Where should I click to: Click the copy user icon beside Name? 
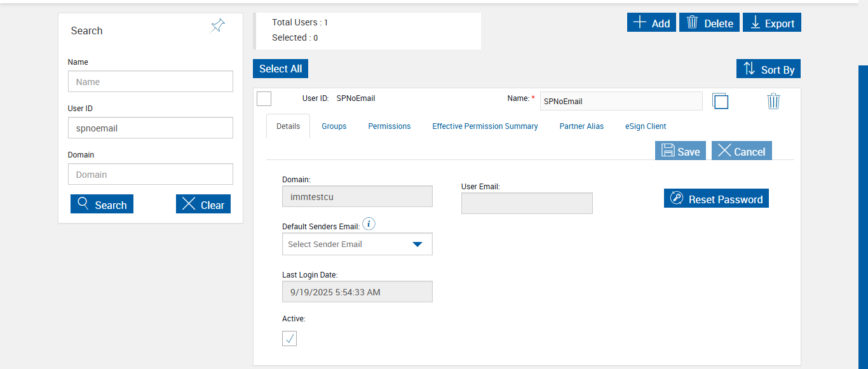coord(720,101)
